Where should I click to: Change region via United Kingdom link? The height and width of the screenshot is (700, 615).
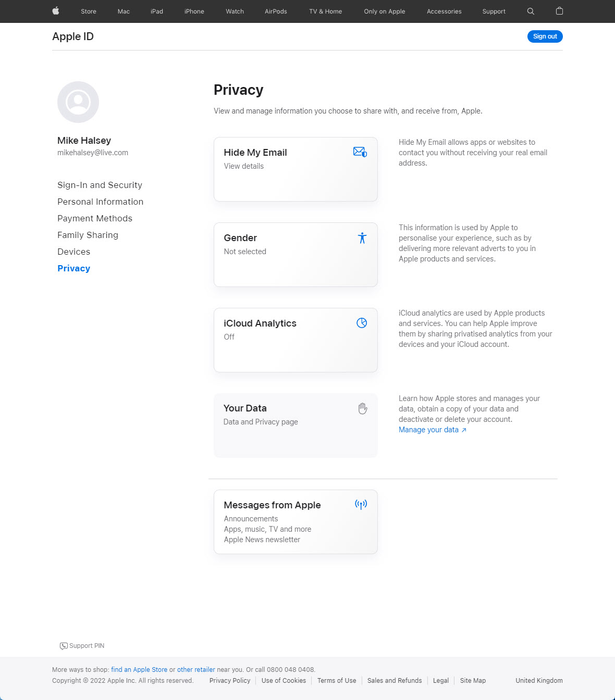[539, 681]
